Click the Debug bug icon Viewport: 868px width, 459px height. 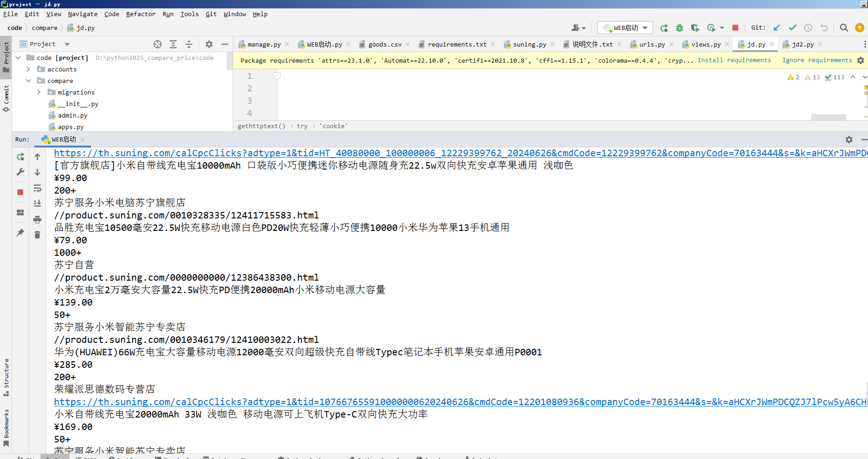680,28
